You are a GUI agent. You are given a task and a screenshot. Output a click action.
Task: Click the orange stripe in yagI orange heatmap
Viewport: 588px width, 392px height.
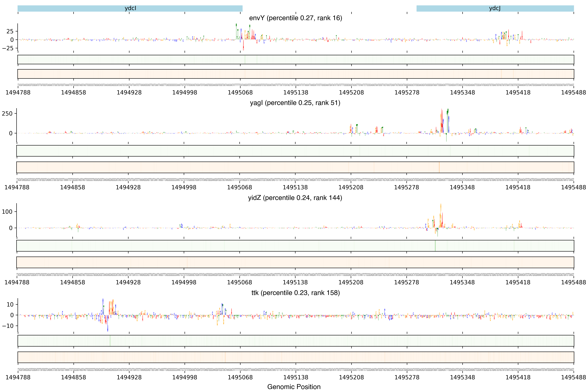pyautogui.click(x=439, y=167)
